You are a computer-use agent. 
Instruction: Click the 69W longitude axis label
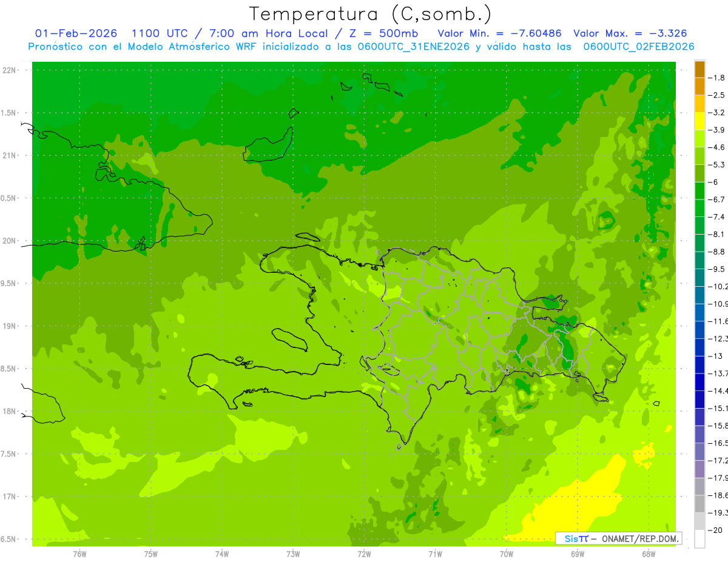(578, 554)
